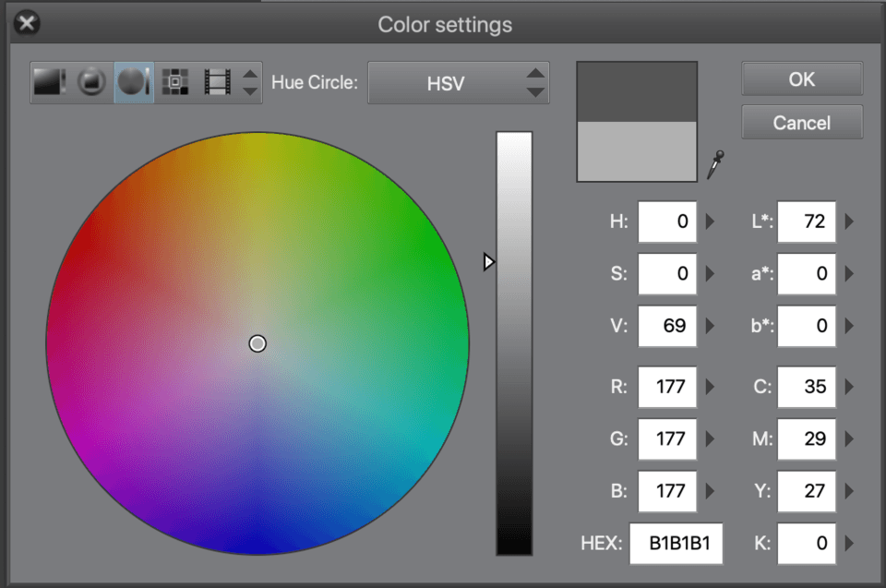Image resolution: width=886 pixels, height=588 pixels.
Task: Select the hue circle picker mode icon
Action: click(134, 82)
